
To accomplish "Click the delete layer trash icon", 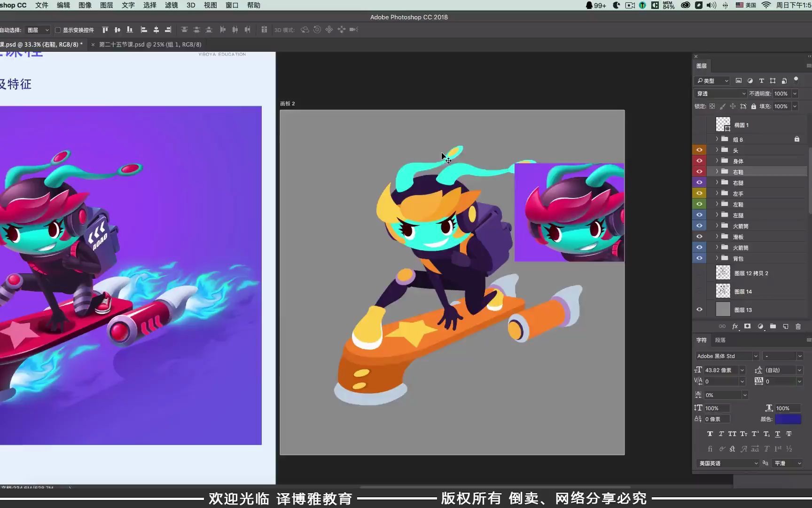I will point(798,326).
